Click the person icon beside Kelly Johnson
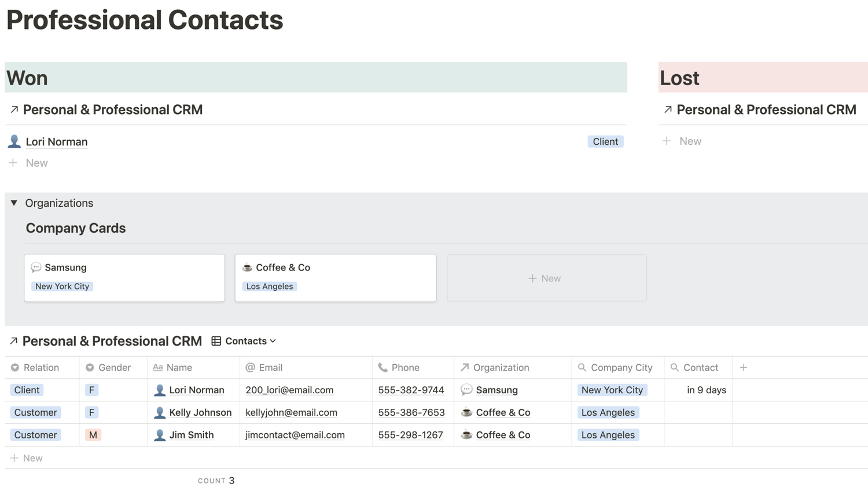This screenshot has height=494, width=868. (160, 412)
